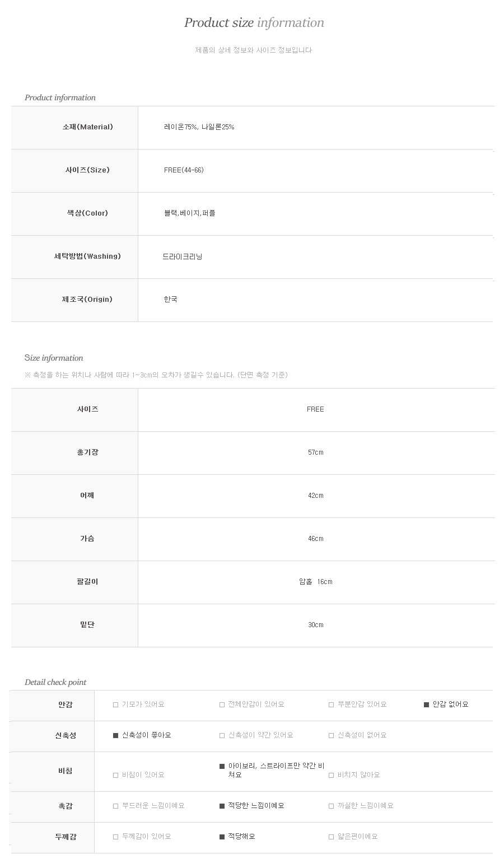
Task: Toggle the '아이보리, 스트라이프만 약간 비쳐요' checkbox
Action: point(222,766)
